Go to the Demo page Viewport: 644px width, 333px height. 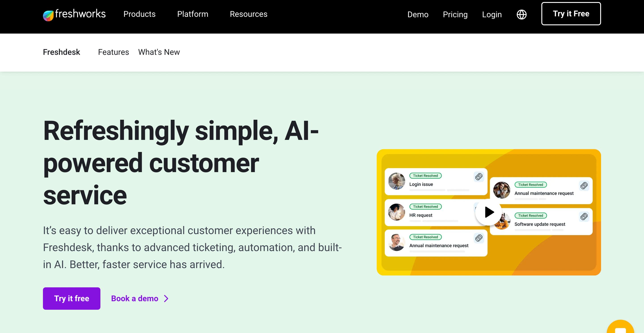tap(418, 15)
